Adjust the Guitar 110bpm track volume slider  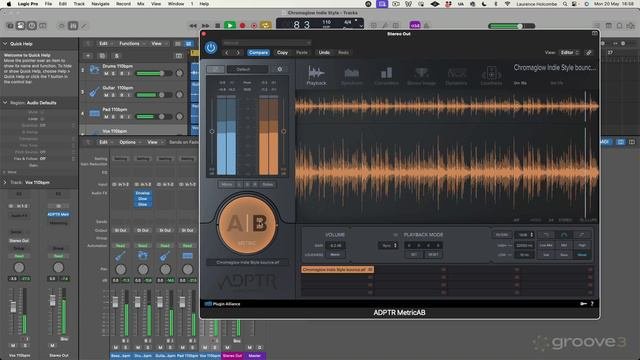tap(153, 95)
